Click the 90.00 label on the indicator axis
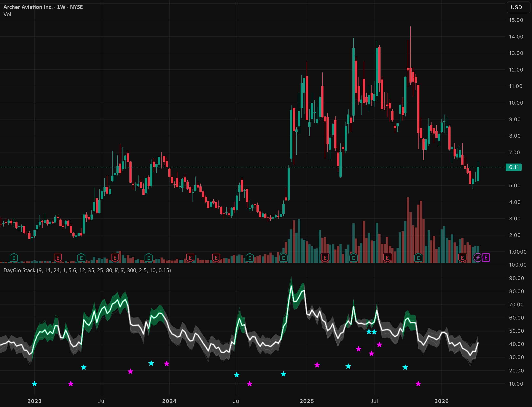Viewport: 532px width, 407px height. (x=516, y=278)
